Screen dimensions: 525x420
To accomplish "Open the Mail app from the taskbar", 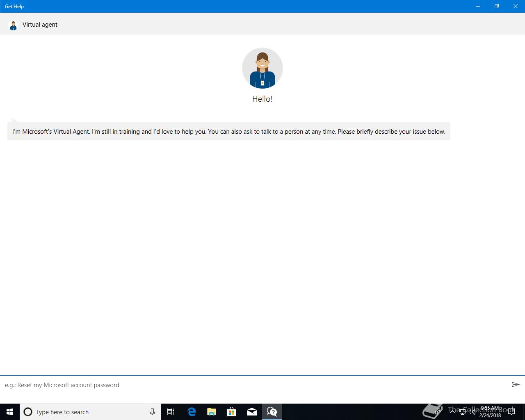I will (x=252, y=412).
